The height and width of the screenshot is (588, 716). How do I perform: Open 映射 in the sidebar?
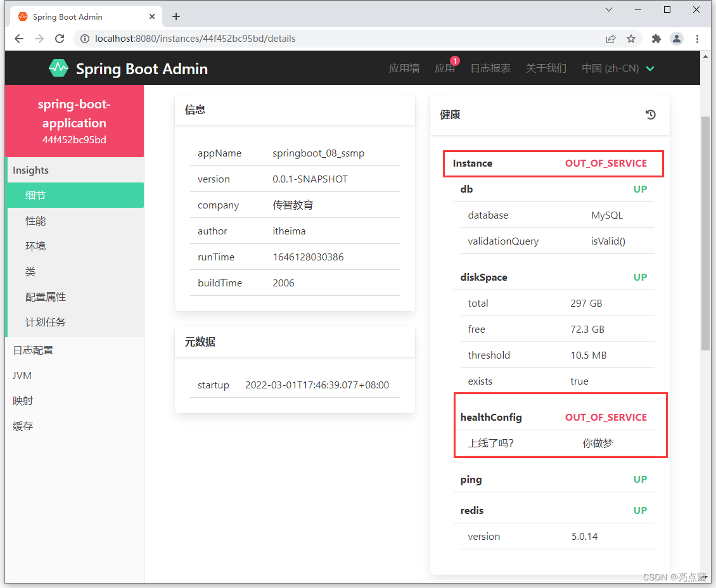[74, 401]
